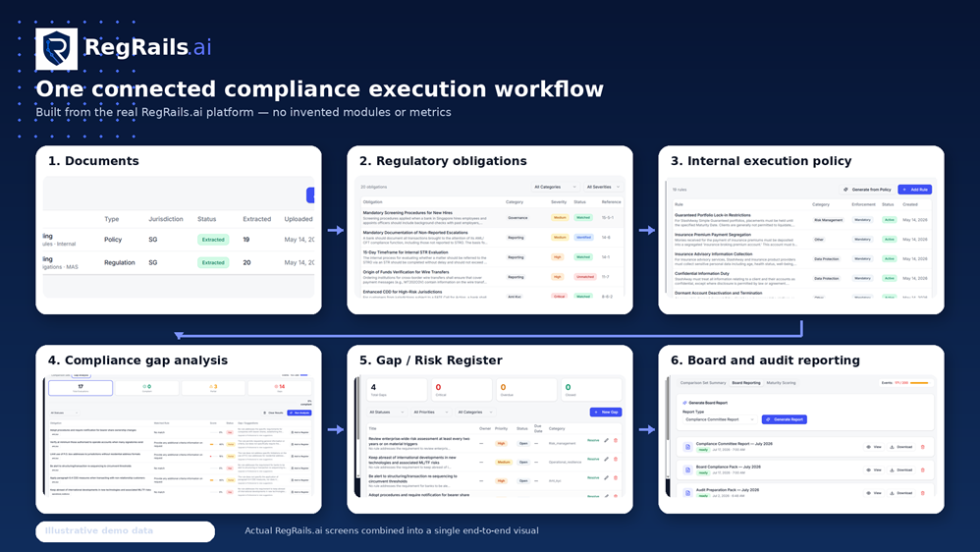Click the Identified status badge
980x552 pixels.
[x=583, y=238]
